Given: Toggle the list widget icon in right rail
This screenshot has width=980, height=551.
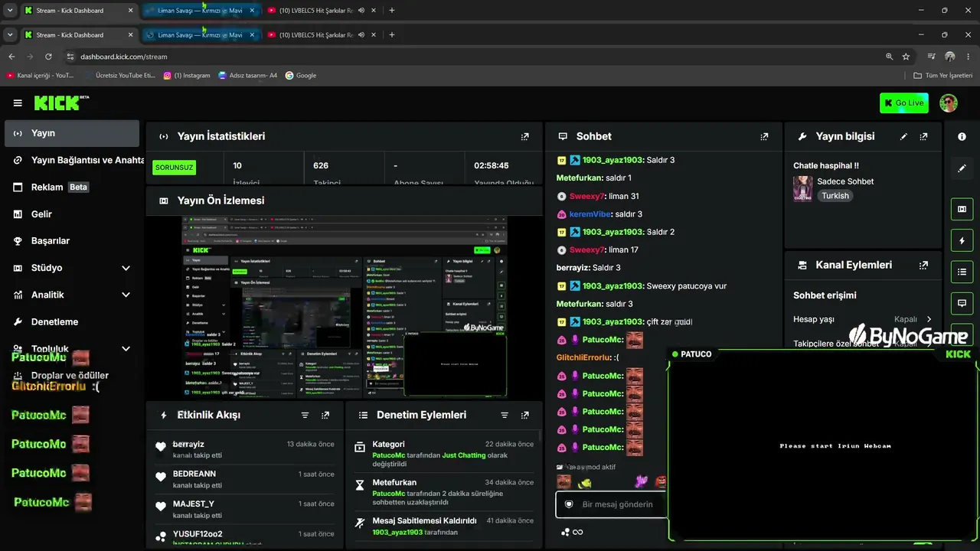Looking at the screenshot, I should click(x=962, y=272).
